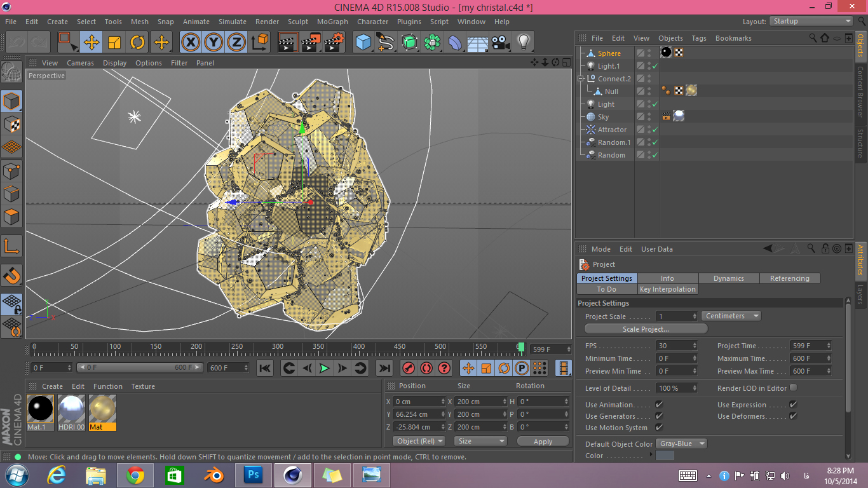Click the Cube primitive icon
This screenshot has height=488, width=868.
click(x=363, y=43)
